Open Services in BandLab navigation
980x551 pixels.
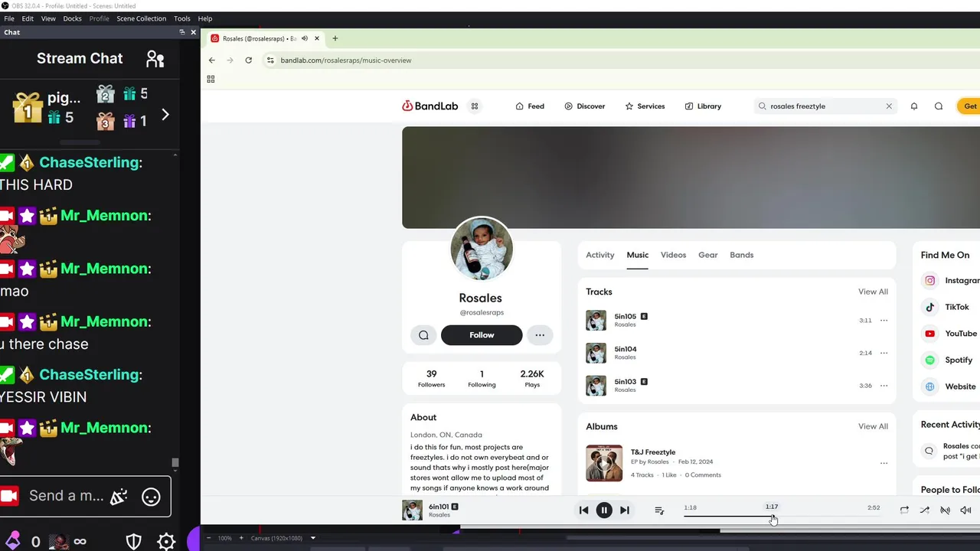[645, 106]
